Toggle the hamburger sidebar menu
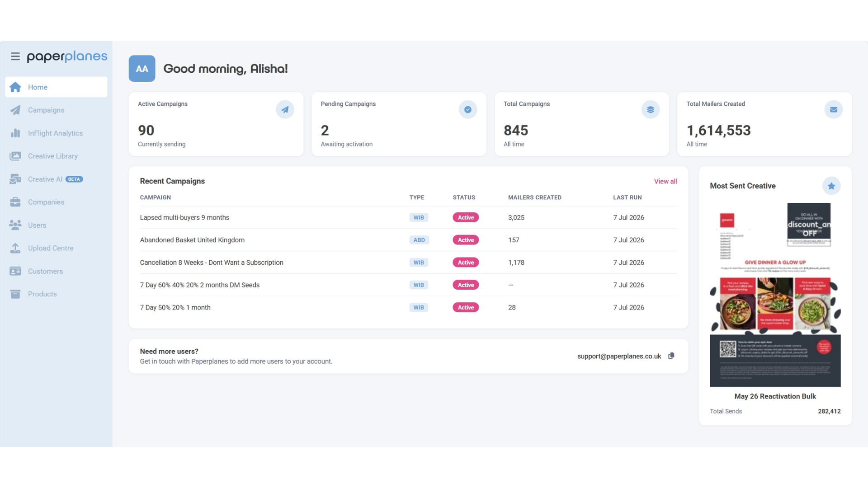This screenshot has height=488, width=868. coord(15,56)
